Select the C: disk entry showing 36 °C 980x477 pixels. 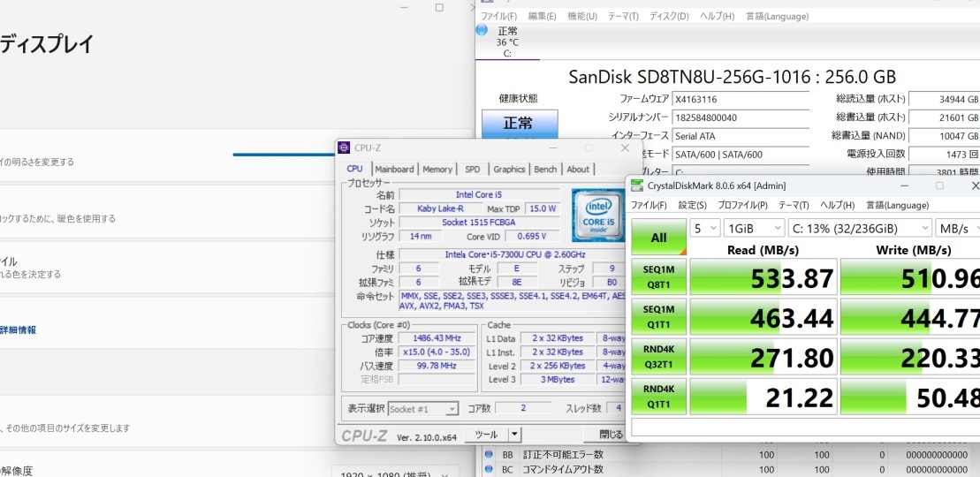pos(507,42)
